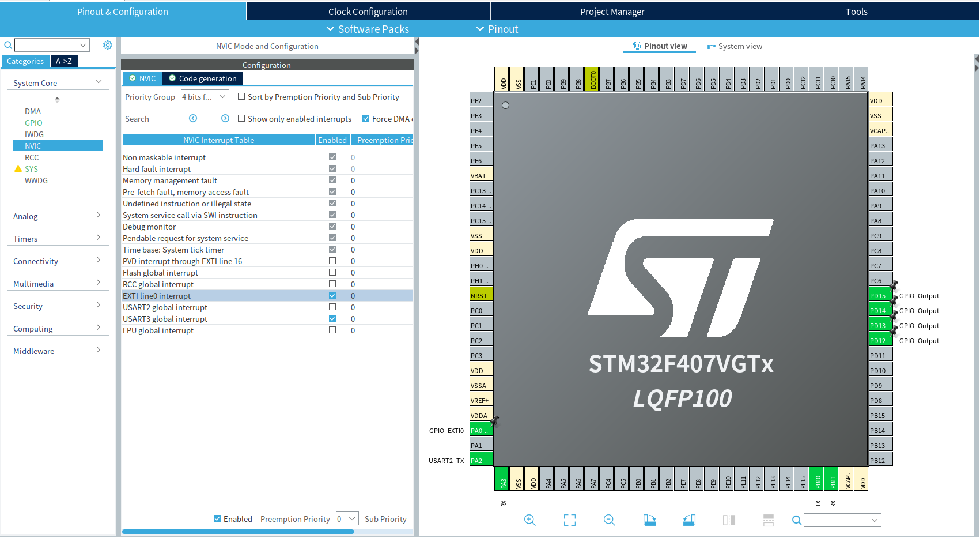Switch to the Clock Configuration tab
The width and height of the screenshot is (980, 538).
coord(368,12)
